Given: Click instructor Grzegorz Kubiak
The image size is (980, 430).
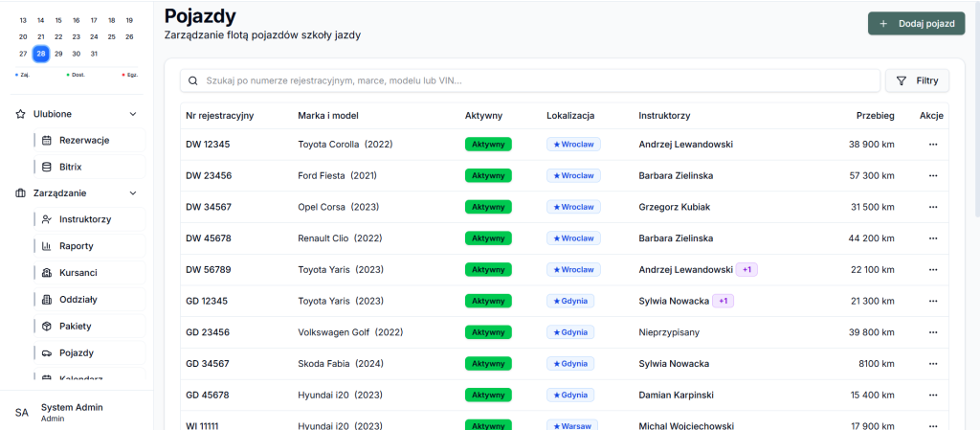Looking at the screenshot, I should coord(675,207).
